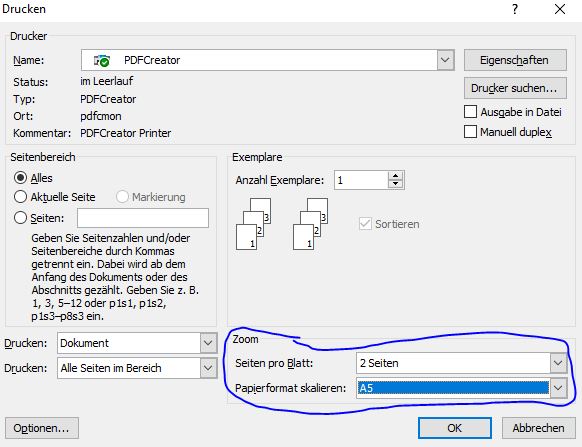Open Alle Seiten im Bereich dropdown
The width and height of the screenshot is (582, 447).
pyautogui.click(x=208, y=368)
